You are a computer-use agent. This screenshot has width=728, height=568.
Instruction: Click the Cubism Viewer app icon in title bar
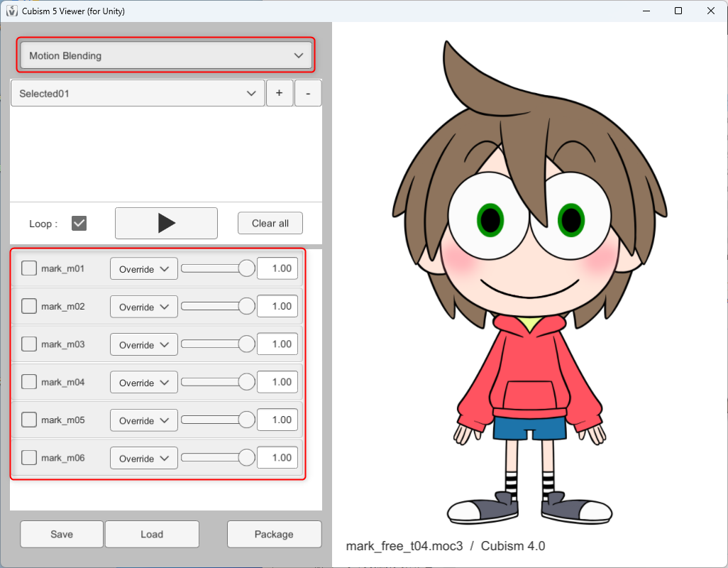click(11, 11)
